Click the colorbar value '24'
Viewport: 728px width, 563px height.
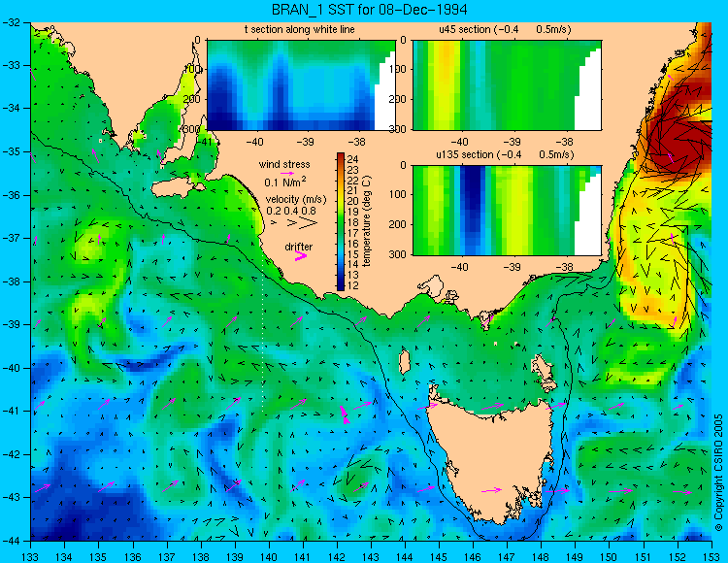(x=353, y=160)
